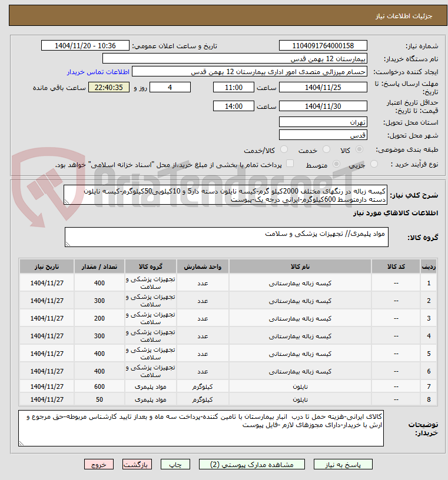Click the جزئیات اطلاعات نیاز page title
Image resolution: width=448 pixels, height=480 pixels.
click(404, 16)
